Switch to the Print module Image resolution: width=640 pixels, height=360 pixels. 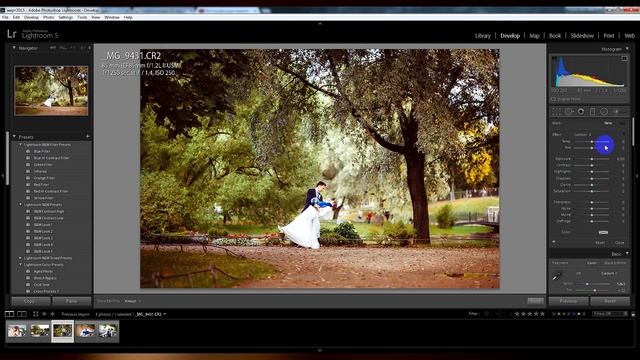[609, 36]
